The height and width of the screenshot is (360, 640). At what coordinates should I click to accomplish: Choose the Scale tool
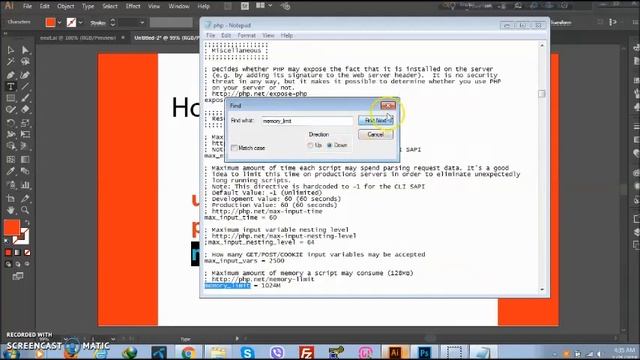[x=25, y=122]
